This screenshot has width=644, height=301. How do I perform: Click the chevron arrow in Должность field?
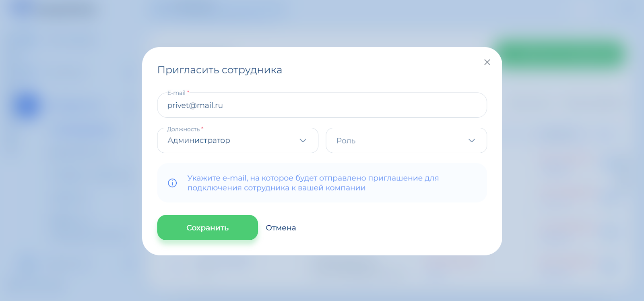303,141
